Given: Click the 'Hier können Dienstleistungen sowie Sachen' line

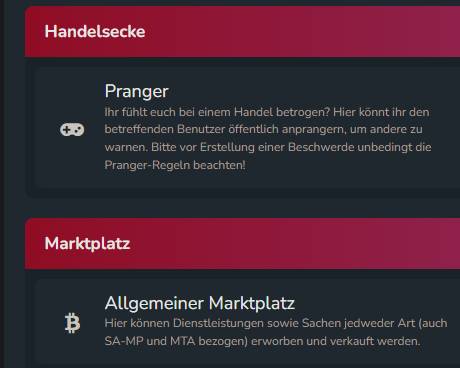Looking at the screenshot, I should (276, 323).
